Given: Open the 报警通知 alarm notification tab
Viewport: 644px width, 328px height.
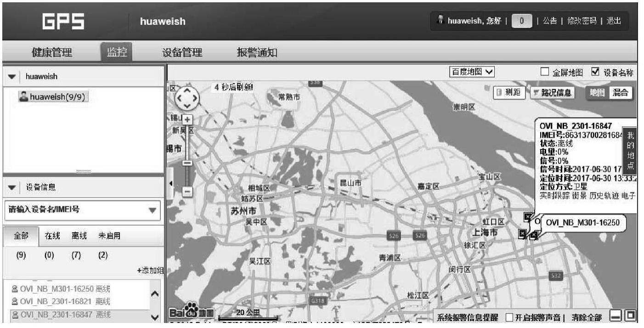Looking at the screenshot, I should pos(257,52).
